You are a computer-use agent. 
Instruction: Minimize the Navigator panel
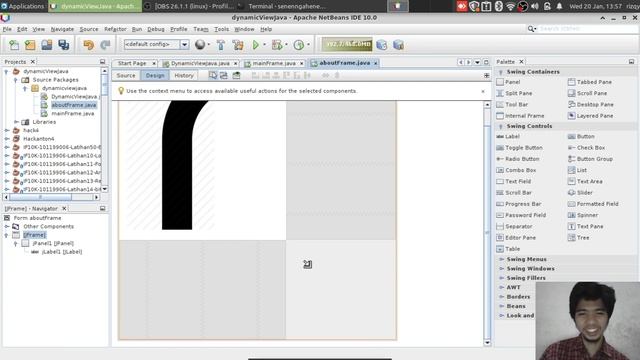point(102,208)
